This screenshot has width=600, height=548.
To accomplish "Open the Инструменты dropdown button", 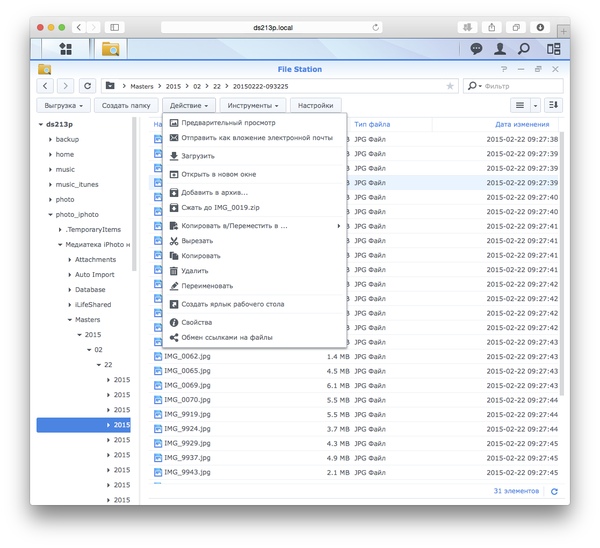I will [253, 106].
